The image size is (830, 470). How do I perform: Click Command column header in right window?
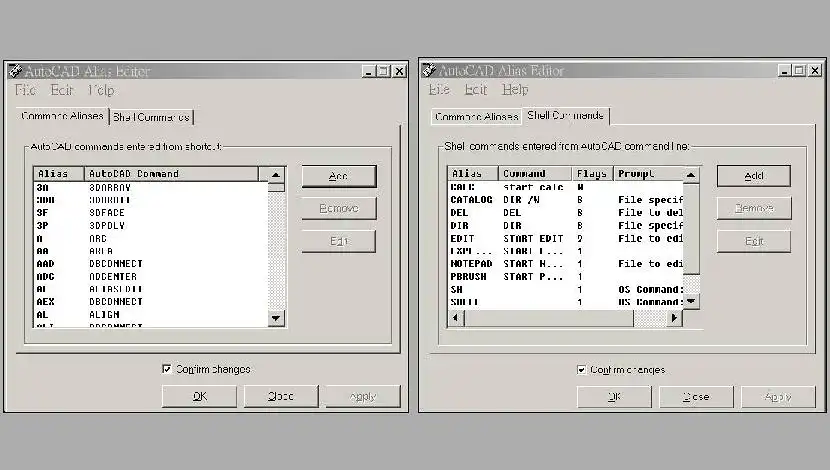535,174
